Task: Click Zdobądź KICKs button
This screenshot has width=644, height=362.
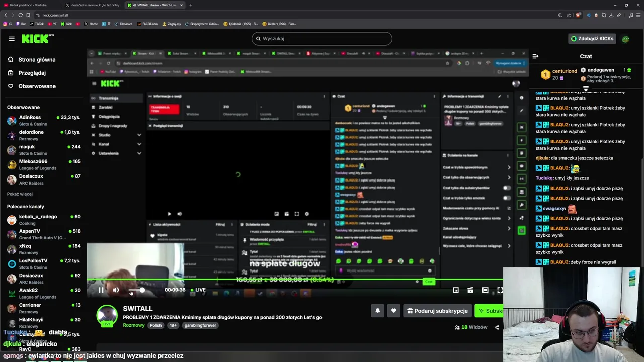Action: [592, 39]
